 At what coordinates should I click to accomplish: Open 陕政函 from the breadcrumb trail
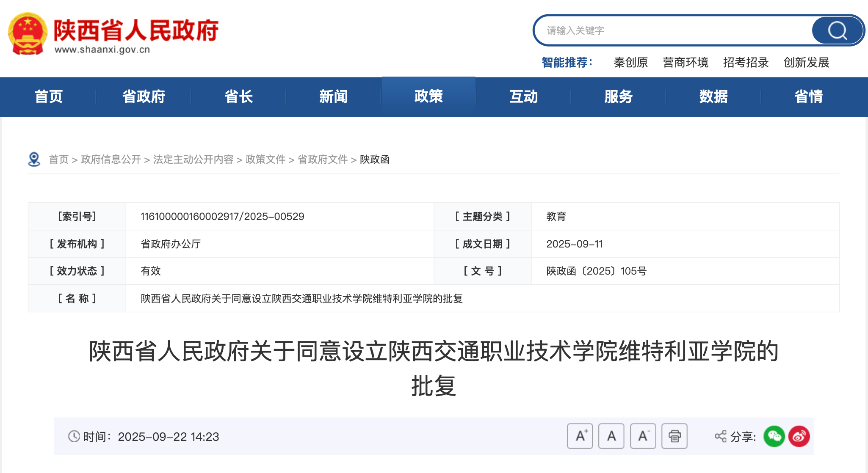[375, 159]
